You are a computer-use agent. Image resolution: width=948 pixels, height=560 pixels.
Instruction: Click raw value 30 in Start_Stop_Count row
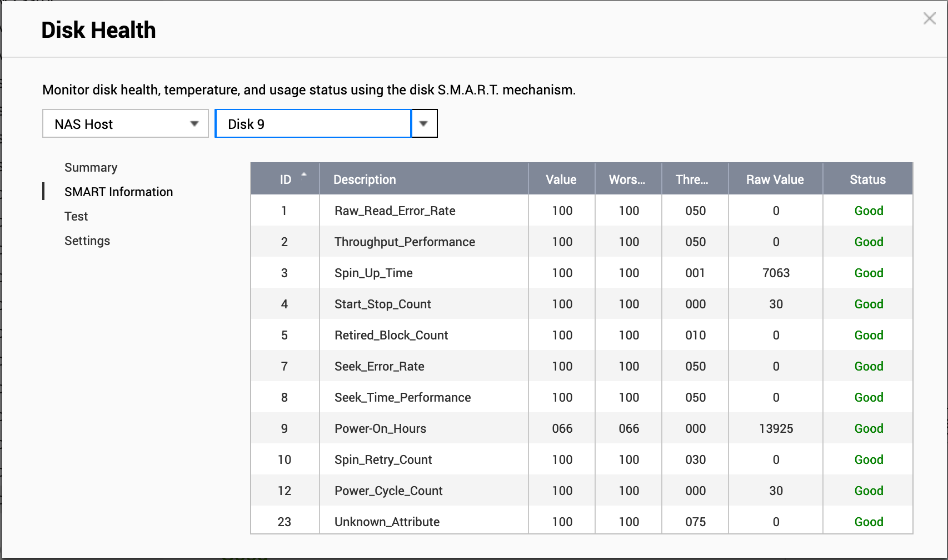pyautogui.click(x=776, y=304)
